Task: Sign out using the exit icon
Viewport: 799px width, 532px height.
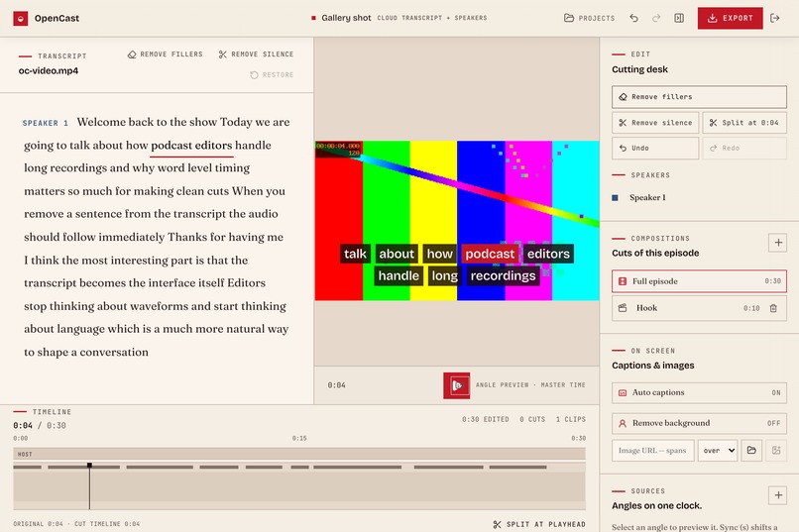Action: coord(775,18)
